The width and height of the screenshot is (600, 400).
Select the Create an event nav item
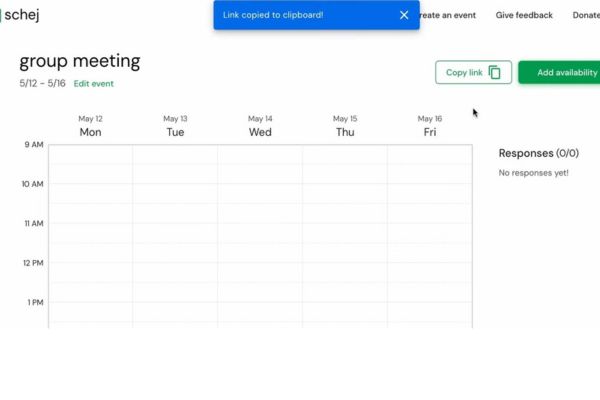[x=448, y=15]
